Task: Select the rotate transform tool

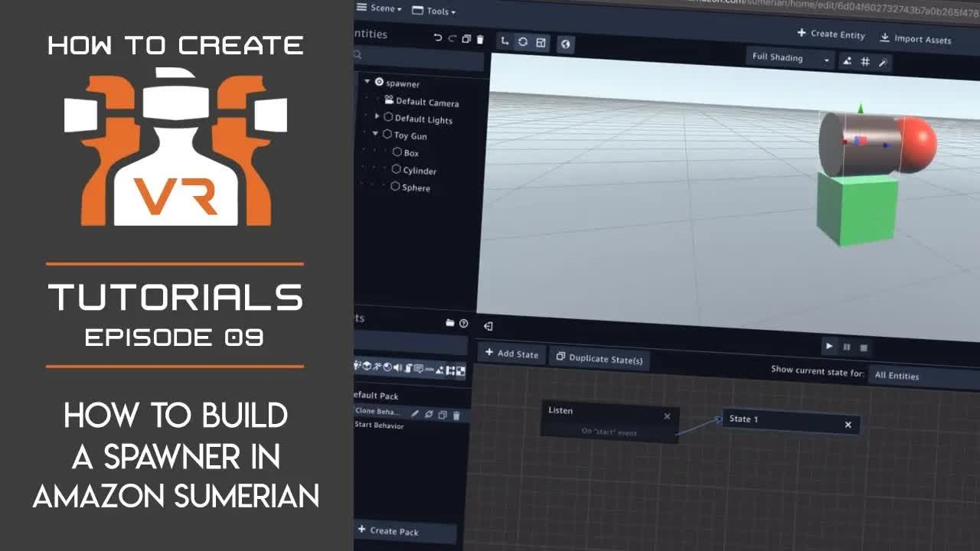Action: pos(522,41)
